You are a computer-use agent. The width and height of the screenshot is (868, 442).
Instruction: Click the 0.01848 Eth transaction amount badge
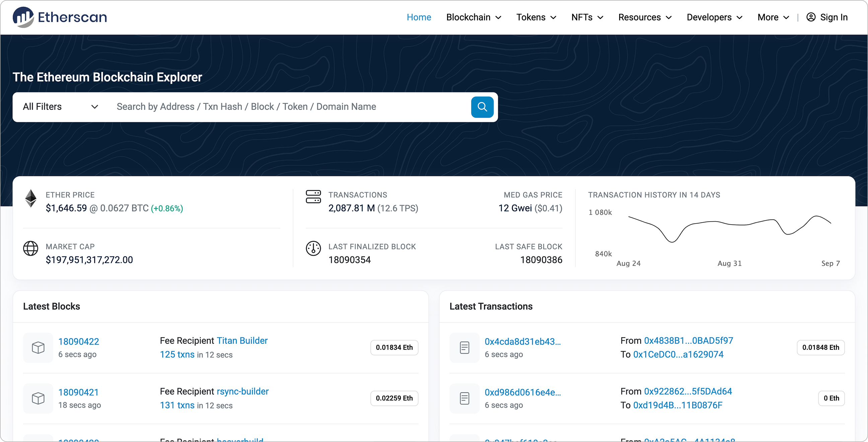point(820,348)
